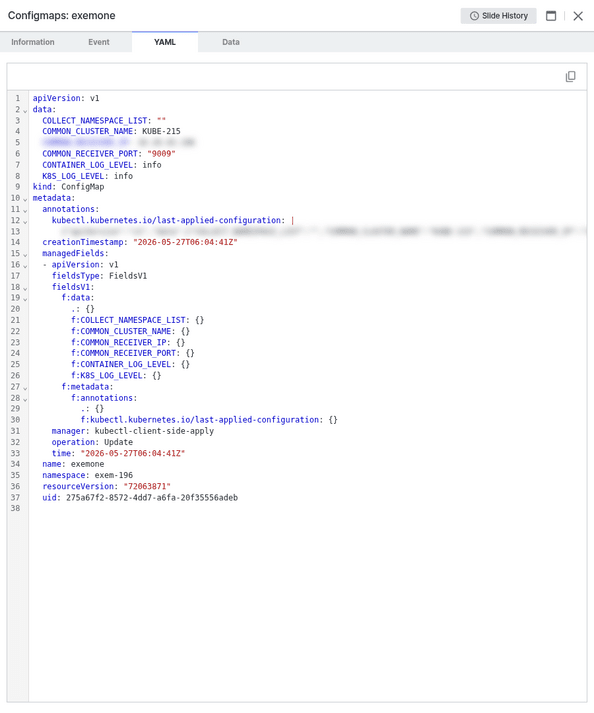
Task: Click the operation: Update line
Action: click(92, 442)
